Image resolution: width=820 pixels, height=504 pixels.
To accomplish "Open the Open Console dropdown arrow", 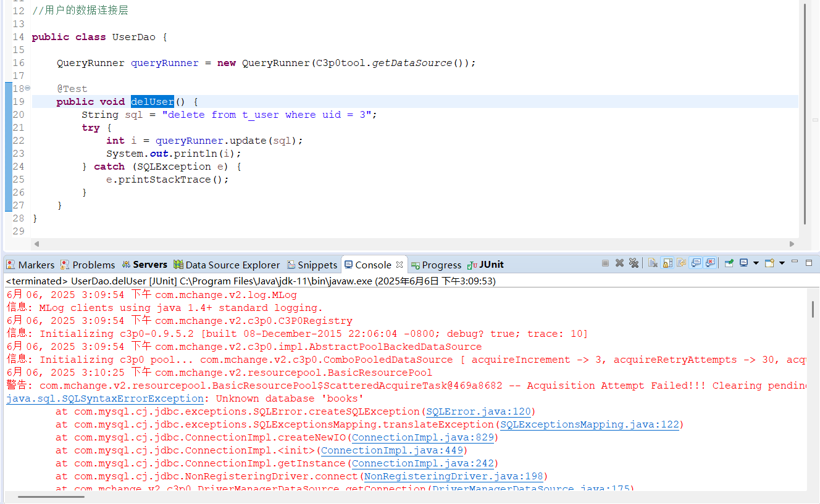I will click(x=782, y=263).
